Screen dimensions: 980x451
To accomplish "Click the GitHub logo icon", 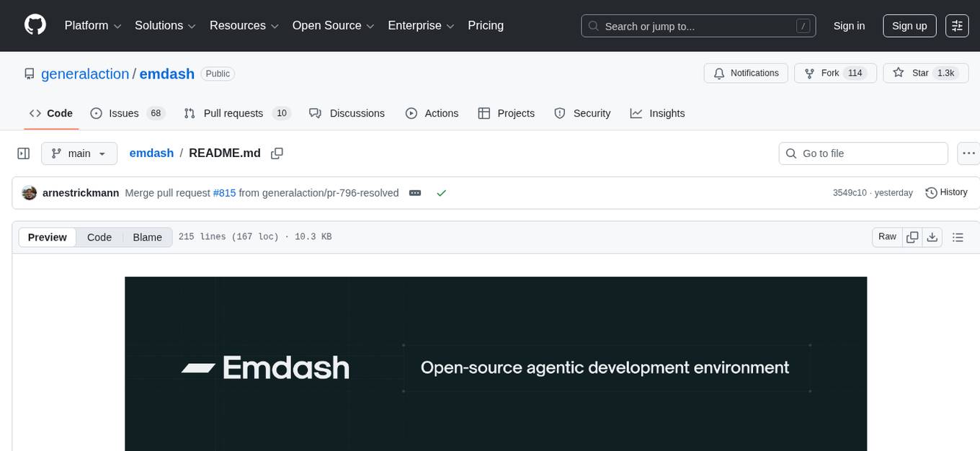I will click(x=35, y=25).
